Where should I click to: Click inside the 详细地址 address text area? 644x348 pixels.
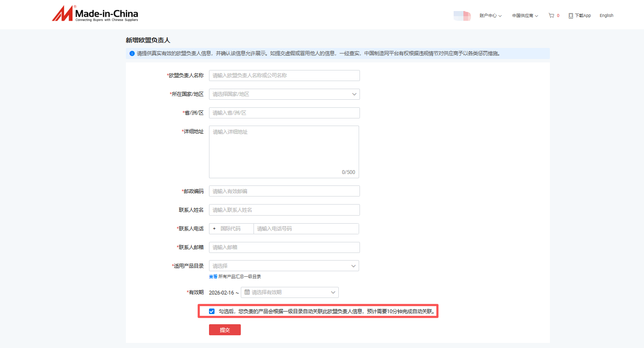click(x=284, y=151)
